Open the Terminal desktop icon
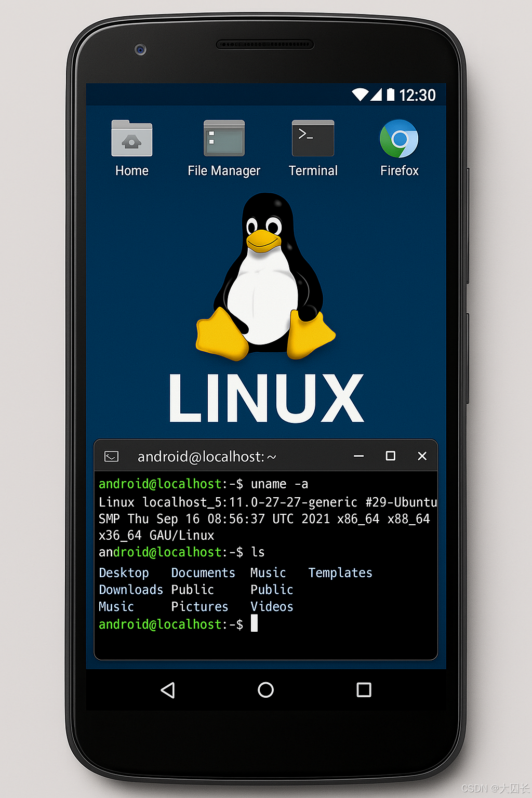532x798 pixels. pos(313,138)
